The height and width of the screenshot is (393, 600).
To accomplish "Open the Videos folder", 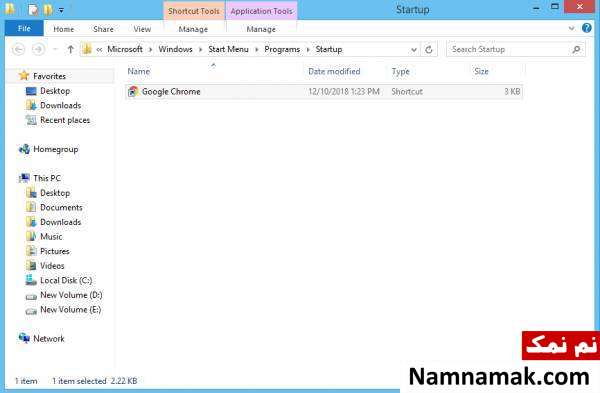I will tap(52, 266).
